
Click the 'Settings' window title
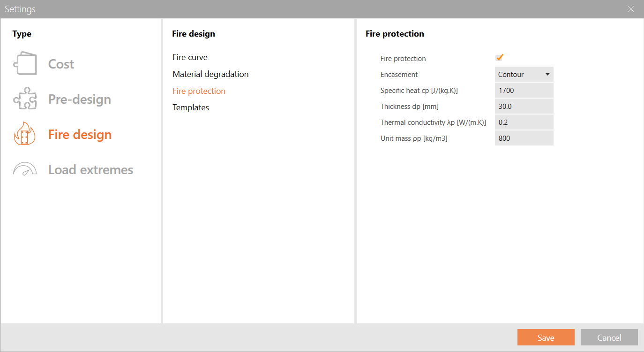click(20, 9)
